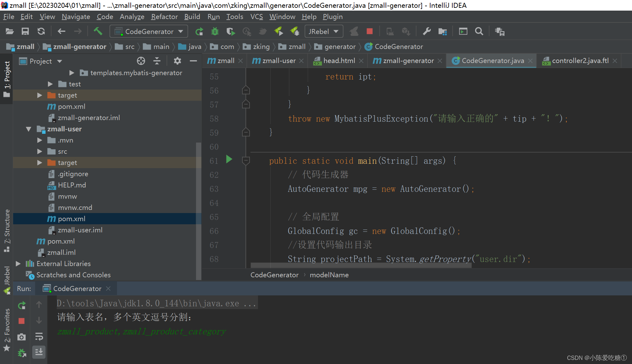Screen dimensions: 632x364
Task: Click the red Stop button in toolbar
Action: (x=370, y=32)
